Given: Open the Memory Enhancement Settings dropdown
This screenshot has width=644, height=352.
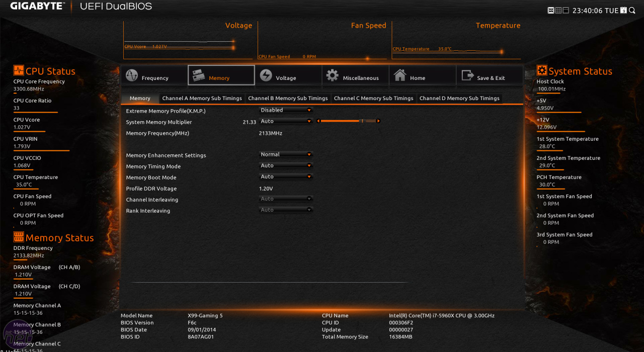Looking at the screenshot, I should click(x=286, y=154).
